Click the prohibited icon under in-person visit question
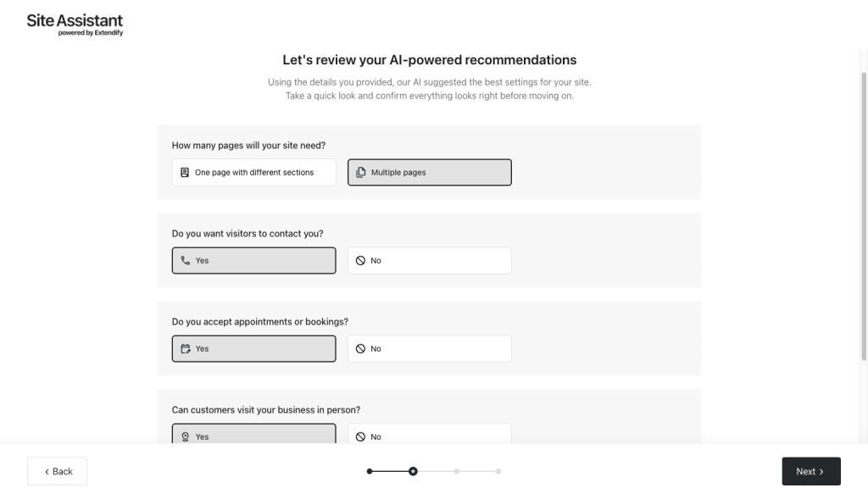The width and height of the screenshot is (868, 499). point(361,436)
